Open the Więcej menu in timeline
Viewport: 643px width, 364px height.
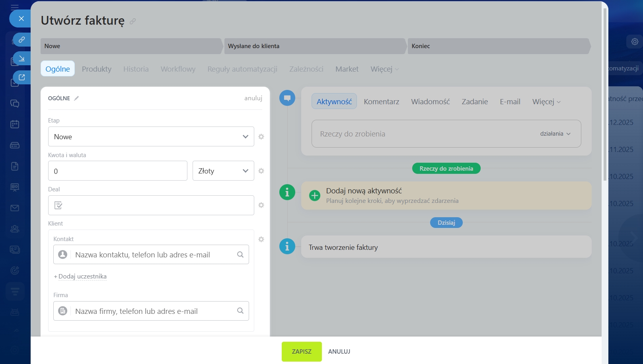(x=546, y=102)
